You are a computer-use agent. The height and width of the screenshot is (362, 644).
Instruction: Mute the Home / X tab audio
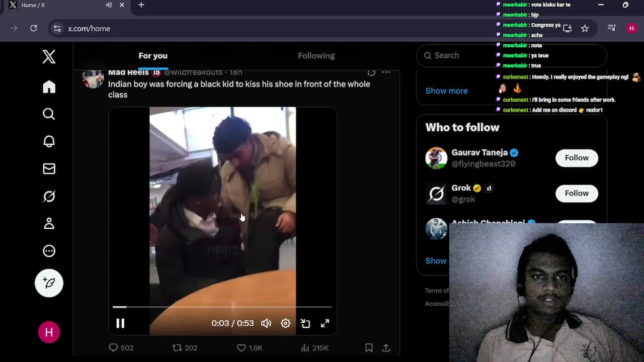click(x=109, y=5)
